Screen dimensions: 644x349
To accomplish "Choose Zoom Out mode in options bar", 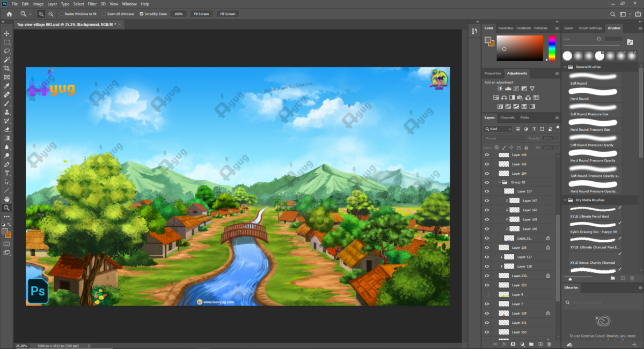I will pos(51,13).
